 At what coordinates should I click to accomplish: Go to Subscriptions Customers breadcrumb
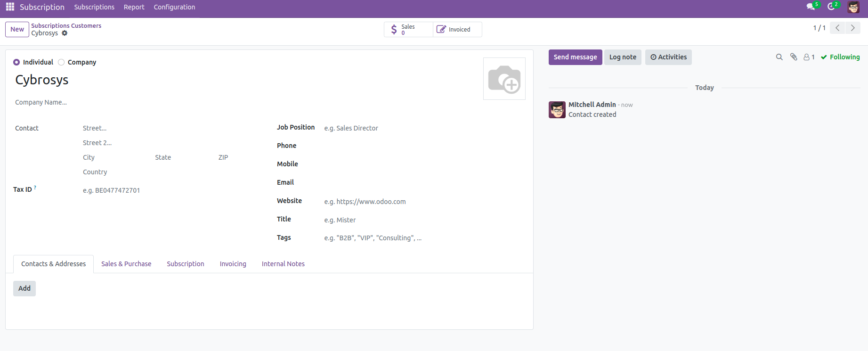pyautogui.click(x=66, y=25)
